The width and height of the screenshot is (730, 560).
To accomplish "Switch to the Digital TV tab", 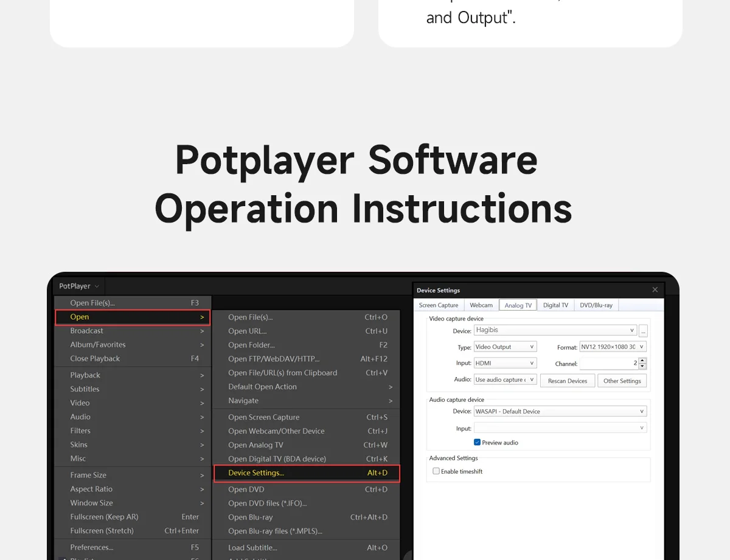I will 555,305.
